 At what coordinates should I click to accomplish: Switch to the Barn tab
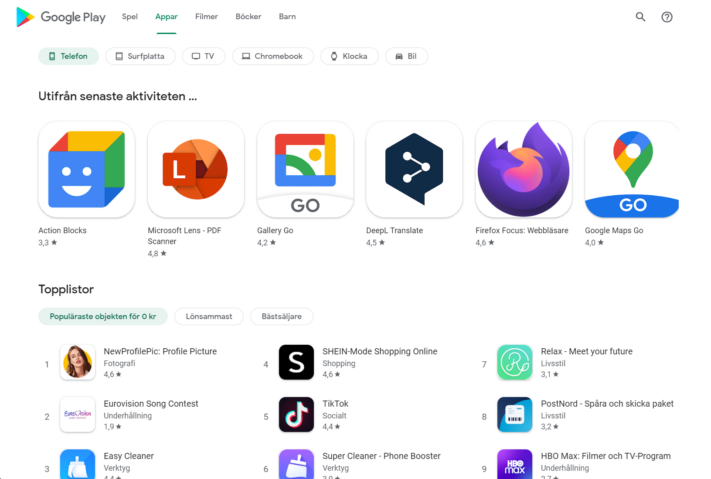tap(287, 17)
